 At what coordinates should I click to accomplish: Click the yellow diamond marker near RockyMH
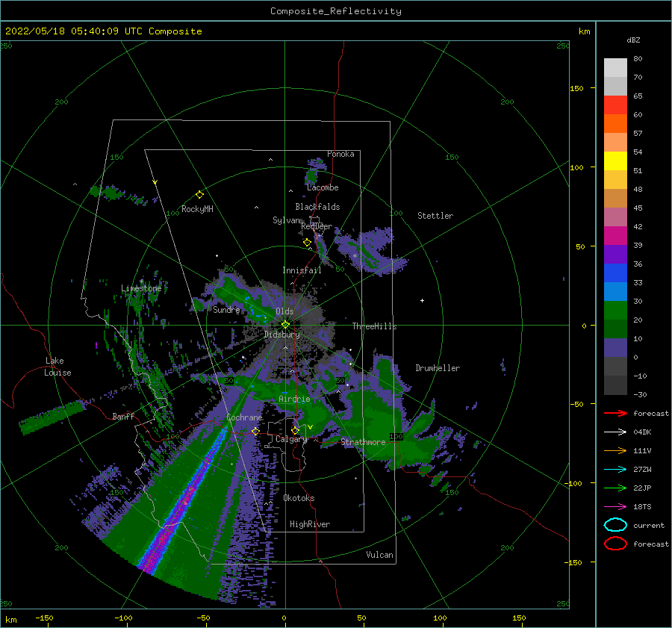199,195
